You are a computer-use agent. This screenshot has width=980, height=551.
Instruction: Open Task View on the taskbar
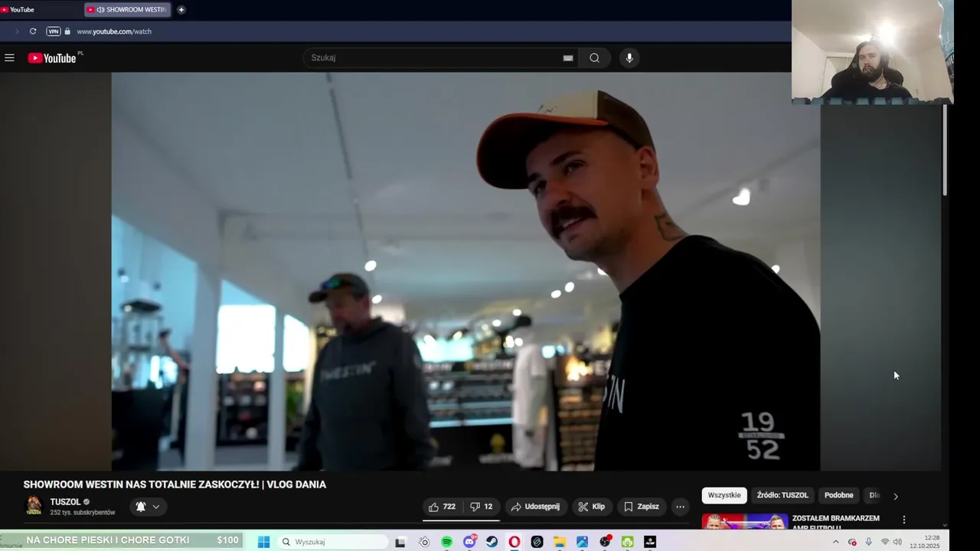pyautogui.click(x=400, y=542)
